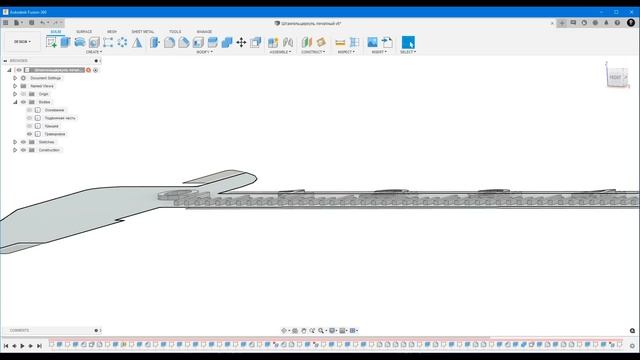
Task: Play the timeline
Action: 22,346
